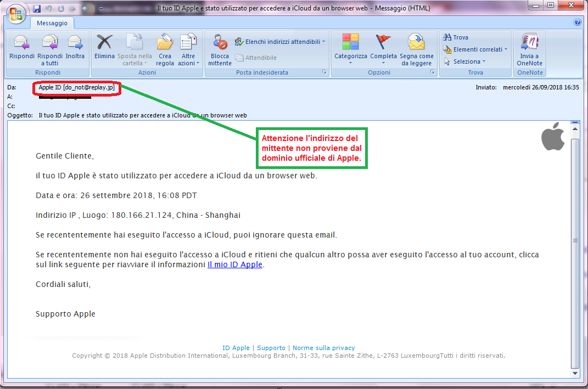The image size is (588, 389).
Task: Click Supporto footer link
Action: (x=271, y=348)
